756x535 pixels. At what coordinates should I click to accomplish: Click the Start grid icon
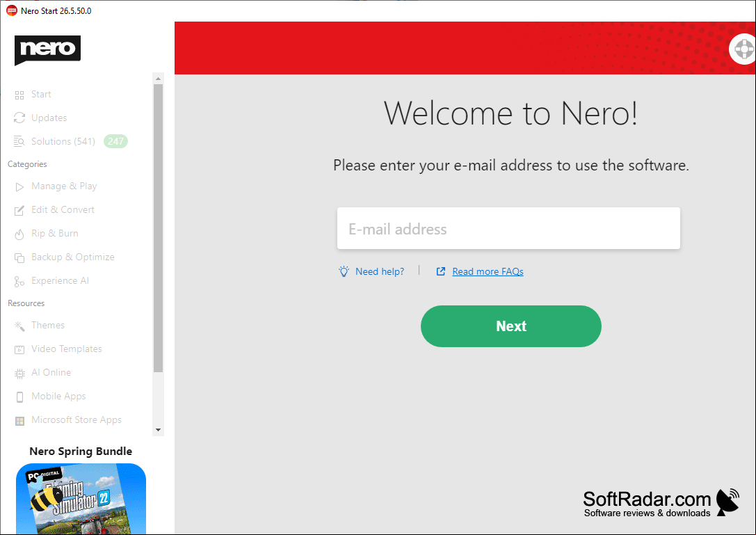(19, 95)
